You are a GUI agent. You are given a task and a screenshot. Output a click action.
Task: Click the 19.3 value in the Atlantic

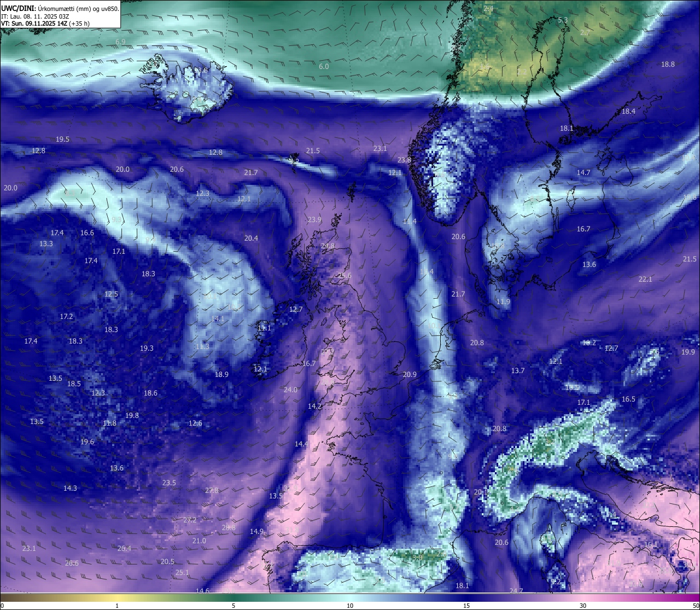[x=147, y=348]
